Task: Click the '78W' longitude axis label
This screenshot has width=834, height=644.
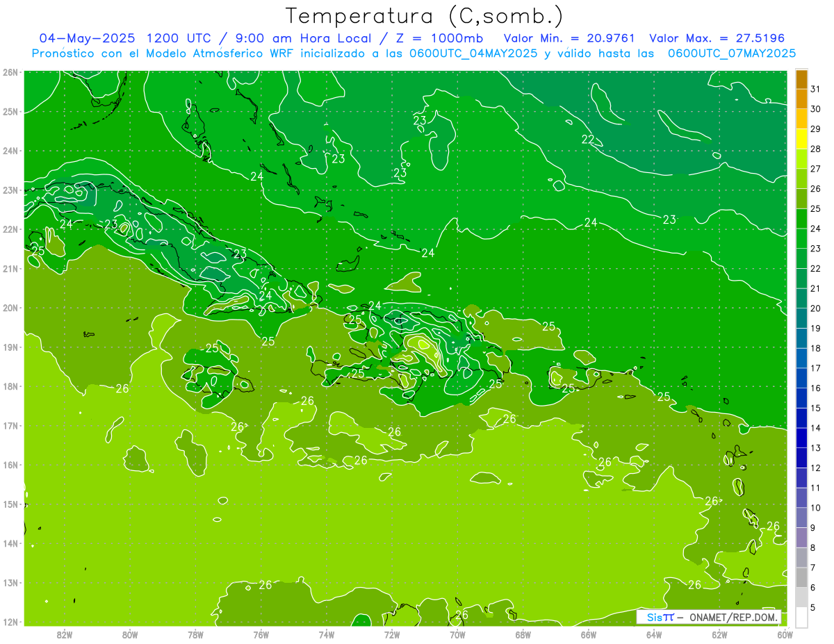Action: [195, 634]
